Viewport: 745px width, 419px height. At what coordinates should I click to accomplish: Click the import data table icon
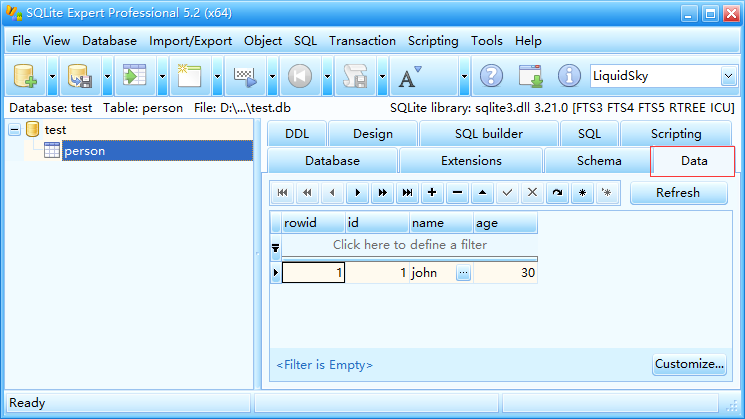[134, 76]
